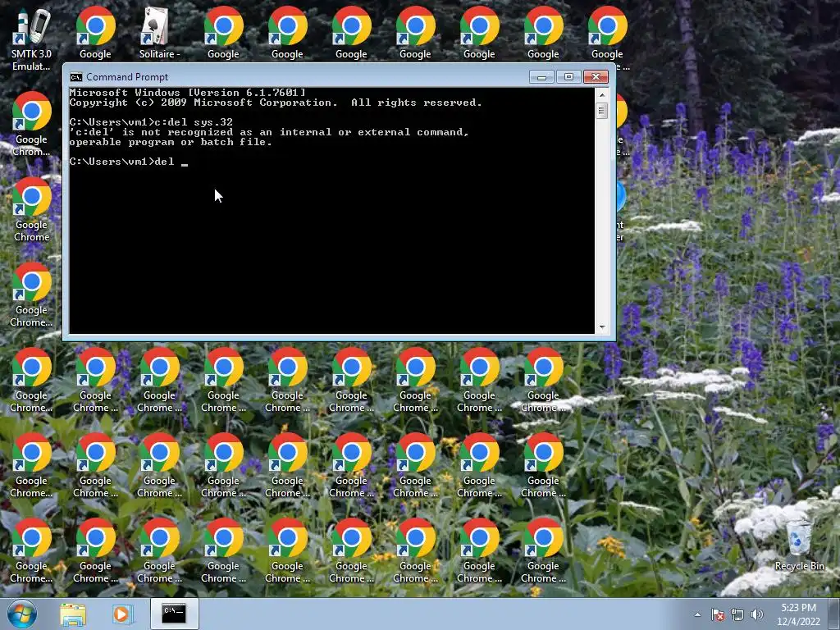
Task: Show hidden tray icons arrow
Action: [x=697, y=614]
